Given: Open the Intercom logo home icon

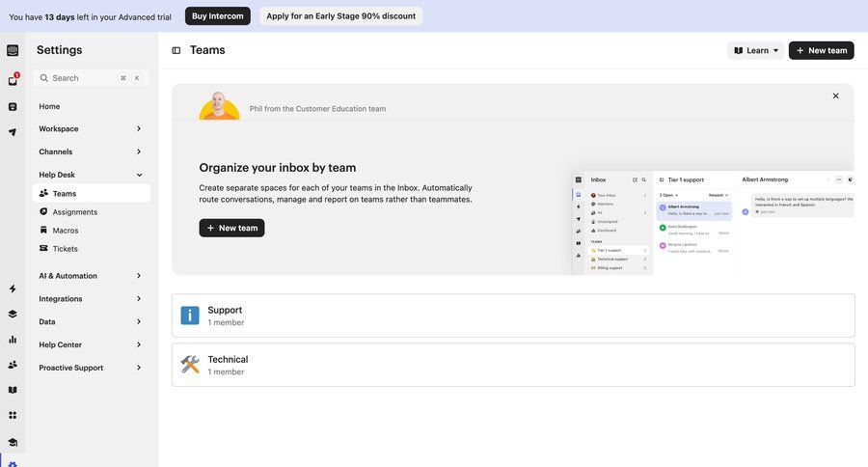Looking at the screenshot, I should tap(13, 50).
